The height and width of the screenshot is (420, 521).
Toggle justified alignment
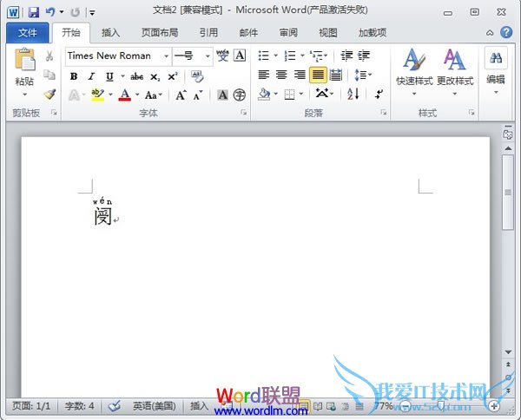318,75
